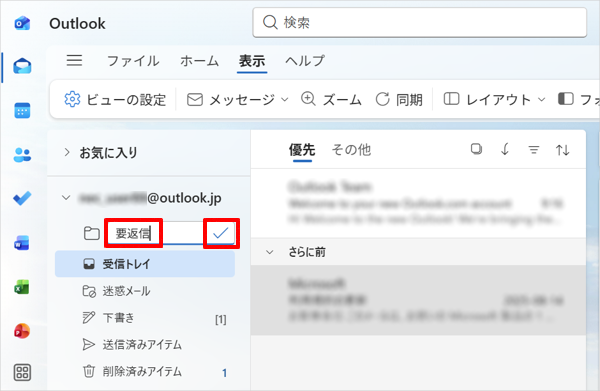Click the folder pane toolbar icon next to レイアウト
This screenshot has height=391, width=600.
(566, 99)
